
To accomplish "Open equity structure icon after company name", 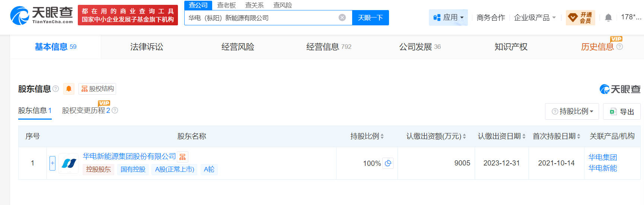I will pos(182,157).
